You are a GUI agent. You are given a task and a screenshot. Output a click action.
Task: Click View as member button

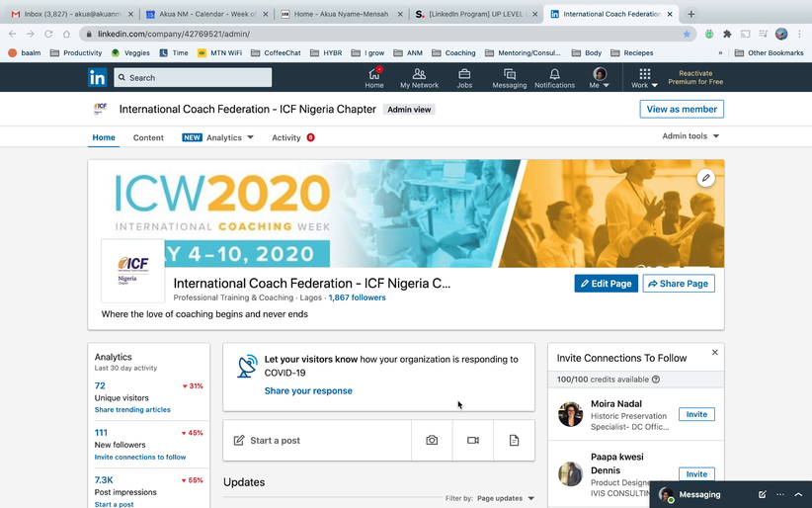point(682,109)
